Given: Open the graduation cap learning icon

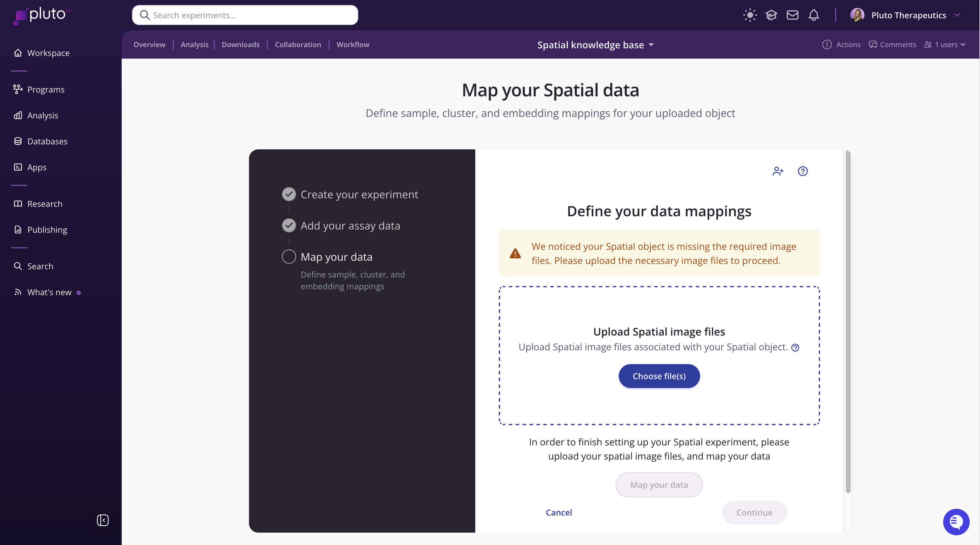Looking at the screenshot, I should coord(771,15).
